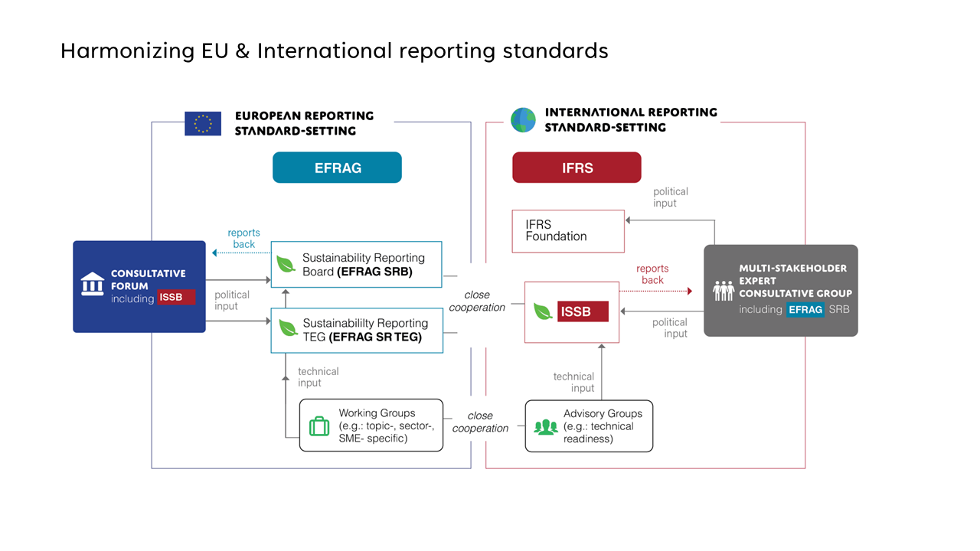980x551 pixels.
Task: Click the white people icon in Multi-Stakeholder group
Action: coord(723,290)
